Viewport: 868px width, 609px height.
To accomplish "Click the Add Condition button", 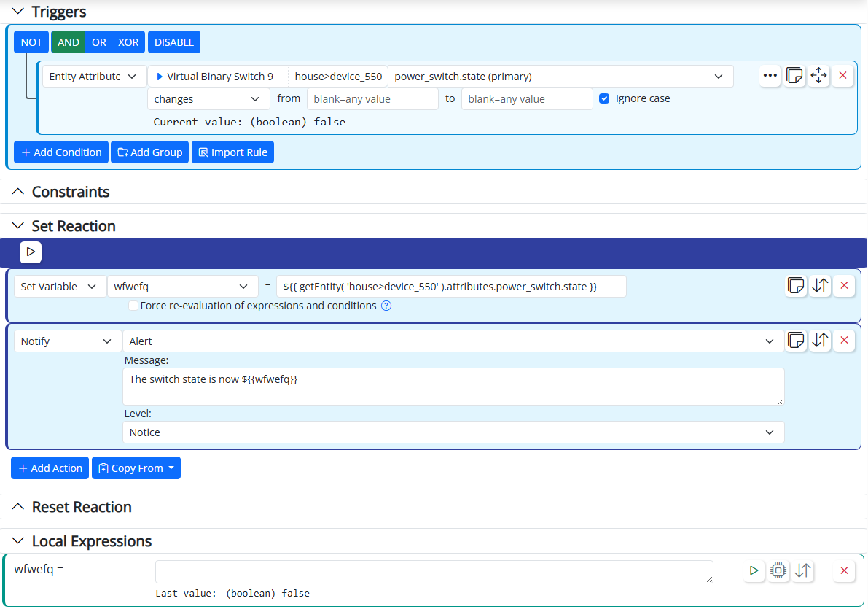I will [61, 152].
